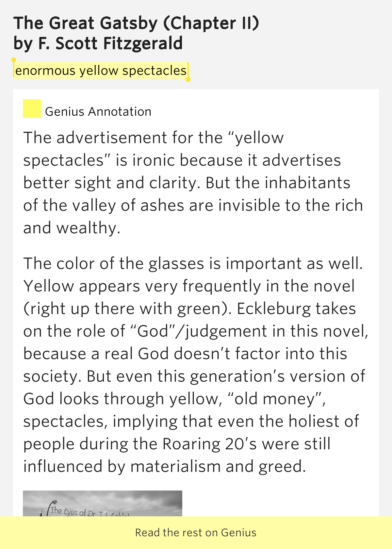Click the highlighted "enormous yellow spectacles" lyric
The width and height of the screenshot is (392, 549).
pyautogui.click(x=101, y=70)
